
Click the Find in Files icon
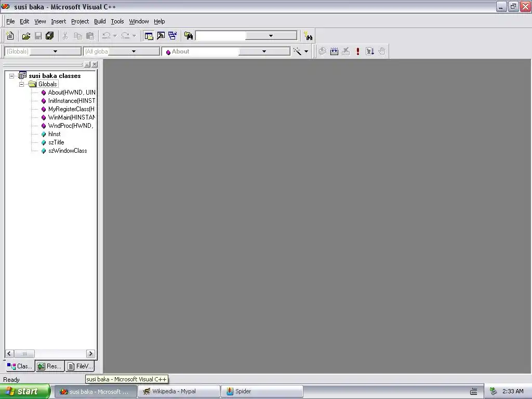[x=189, y=36]
